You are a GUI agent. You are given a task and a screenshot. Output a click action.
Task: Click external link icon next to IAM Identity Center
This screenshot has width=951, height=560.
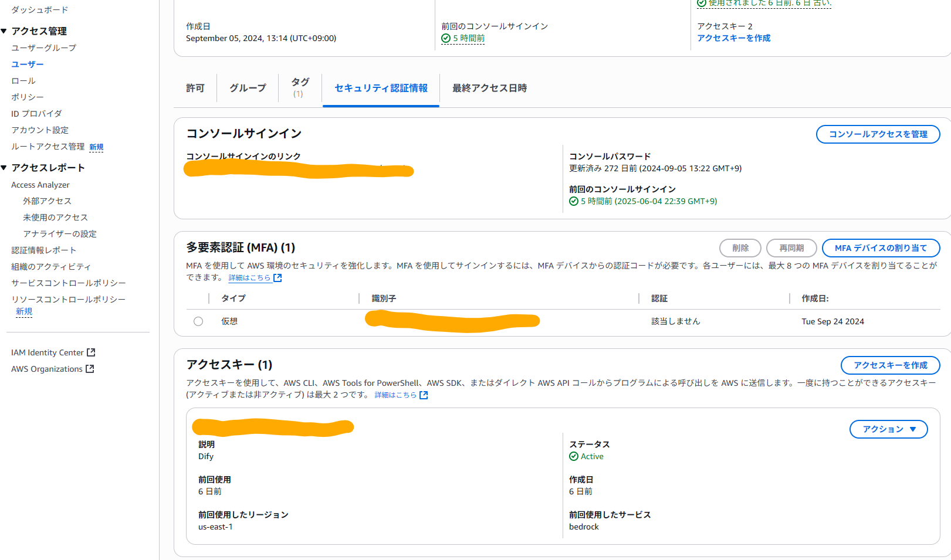click(91, 352)
